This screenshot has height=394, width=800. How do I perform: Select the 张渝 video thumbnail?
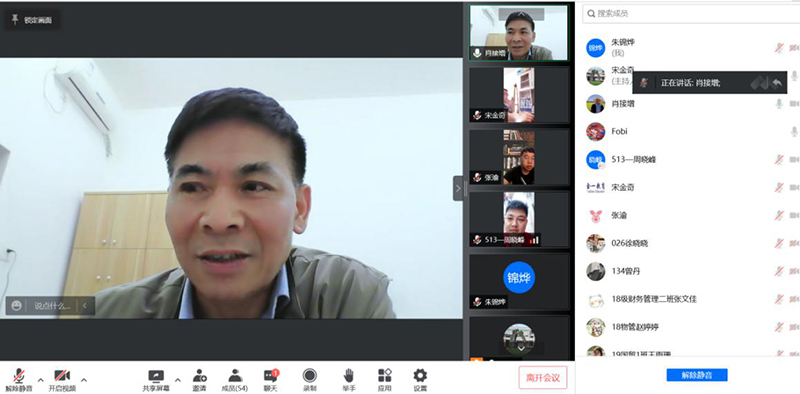tap(519, 157)
